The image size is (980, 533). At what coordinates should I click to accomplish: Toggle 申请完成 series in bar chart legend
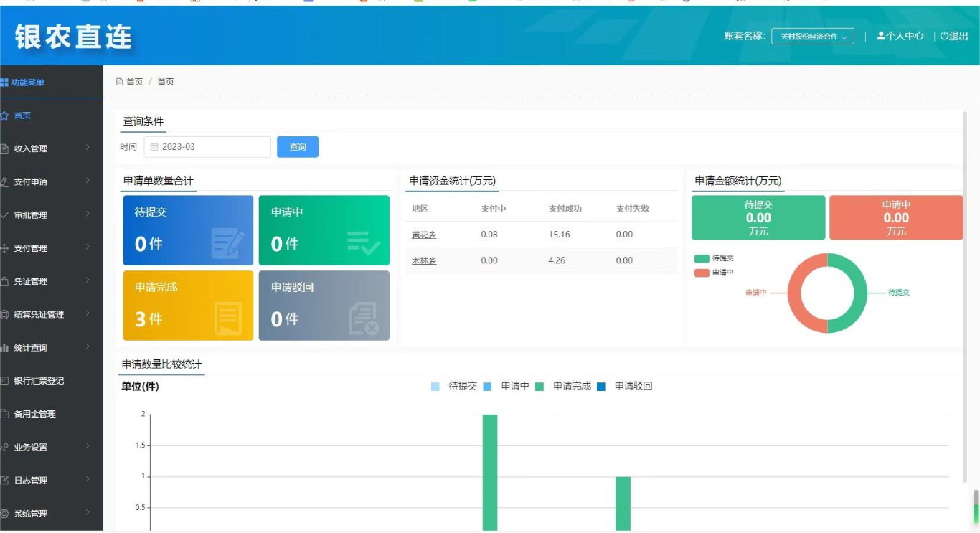[563, 386]
